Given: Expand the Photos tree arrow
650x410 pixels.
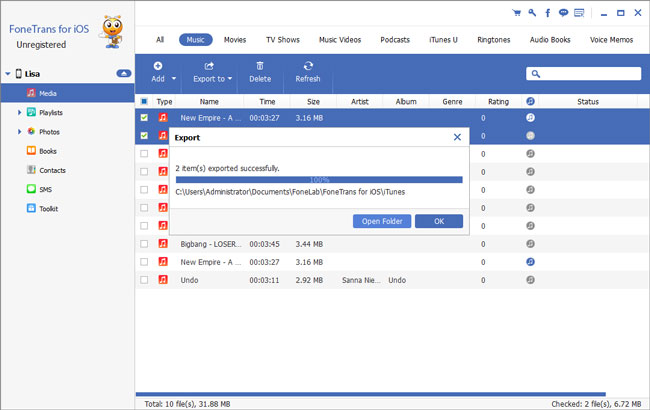Looking at the screenshot, I should [x=19, y=132].
